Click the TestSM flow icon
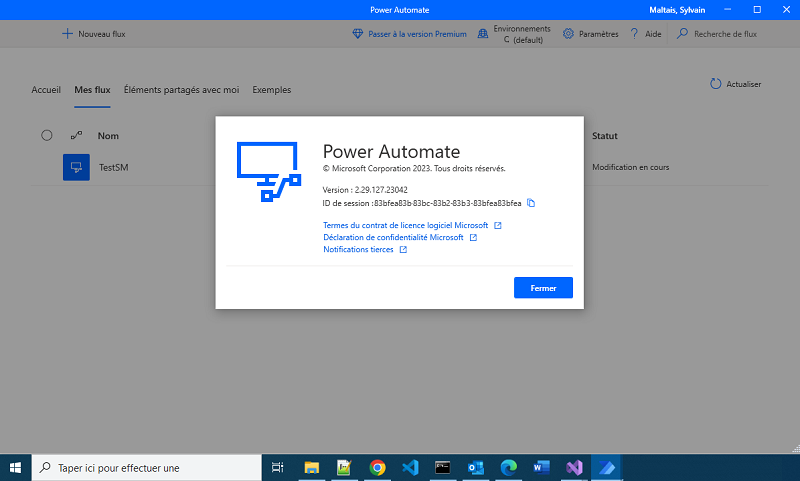800x481 pixels. point(76,167)
